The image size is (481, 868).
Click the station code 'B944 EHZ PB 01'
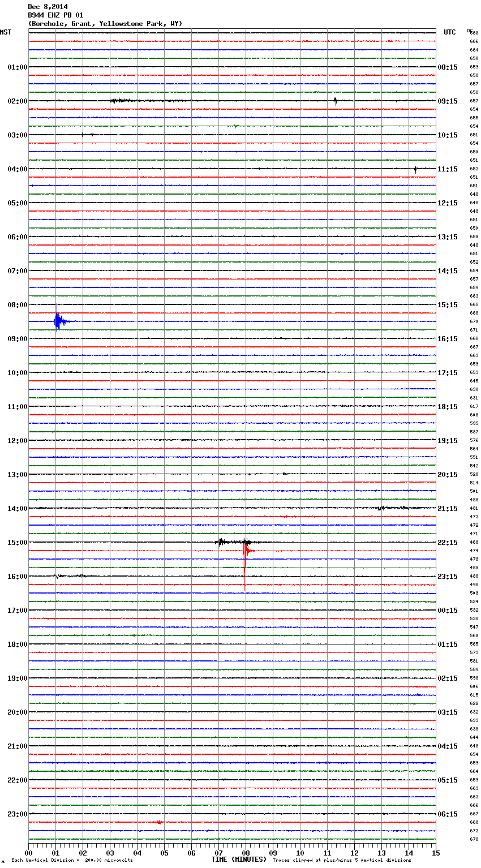tap(55, 15)
